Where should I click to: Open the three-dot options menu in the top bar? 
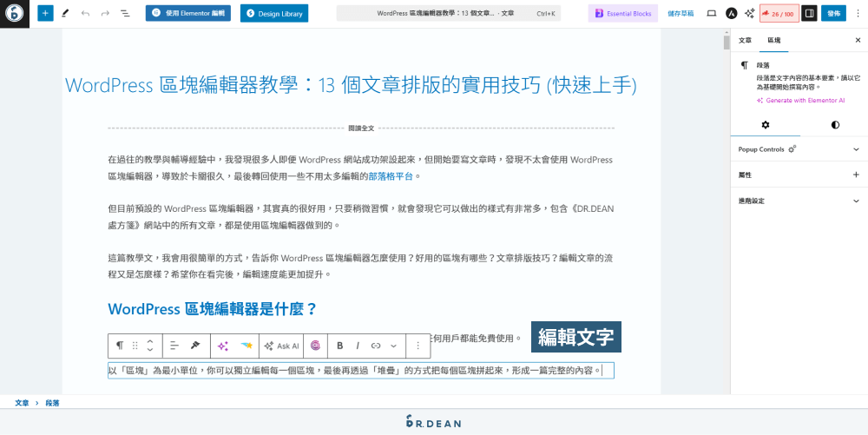858,13
